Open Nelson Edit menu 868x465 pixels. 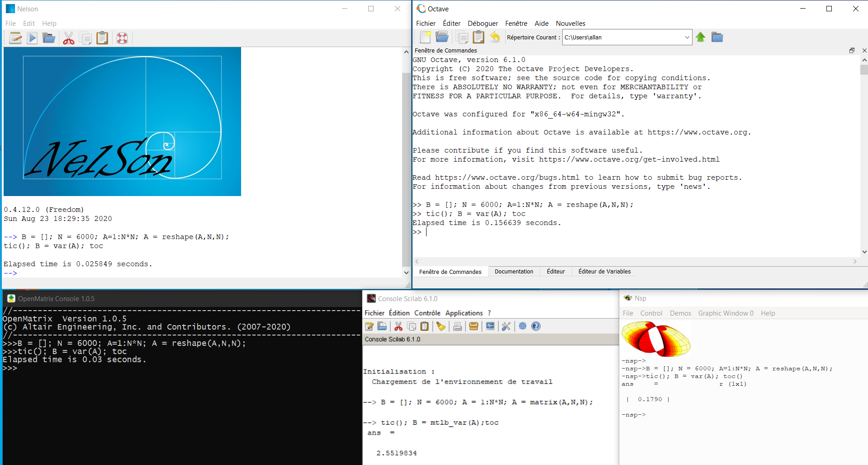click(x=29, y=24)
